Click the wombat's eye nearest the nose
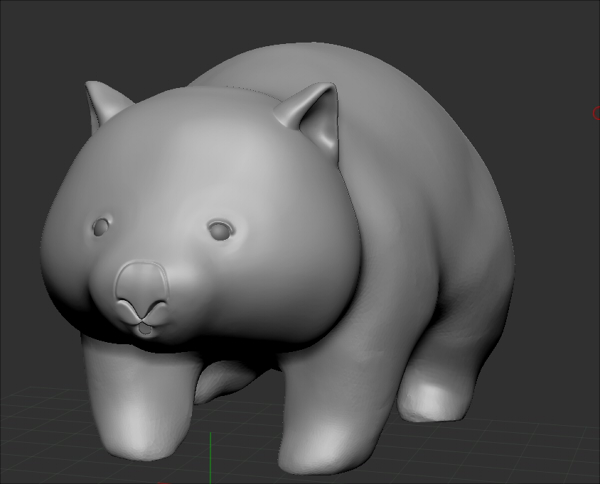Screen dimensions: 600x484 click(x=101, y=227)
